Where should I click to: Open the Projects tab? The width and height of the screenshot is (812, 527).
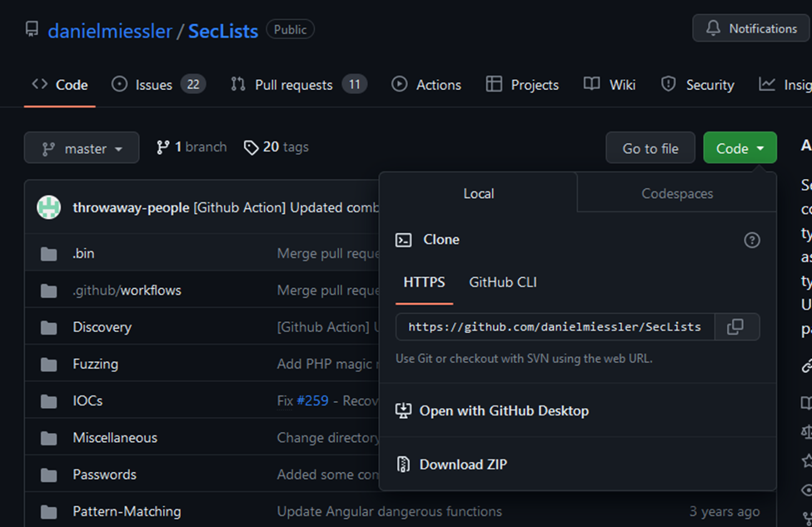point(522,85)
